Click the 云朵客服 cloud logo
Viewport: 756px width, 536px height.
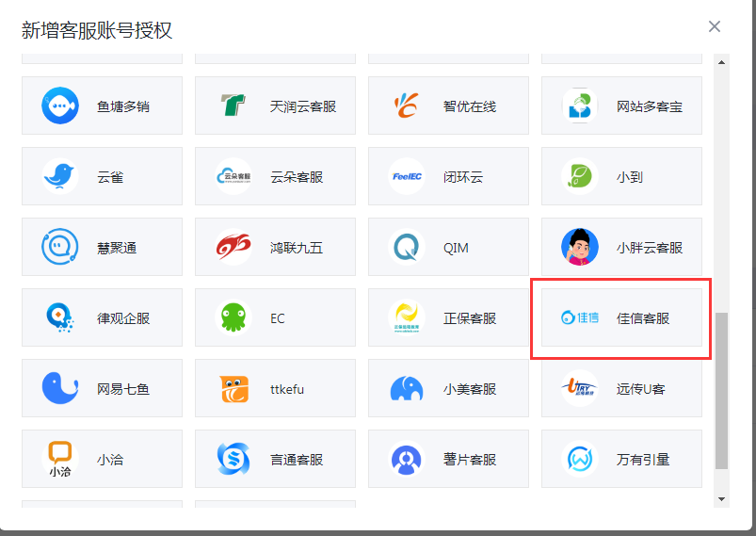(x=233, y=176)
